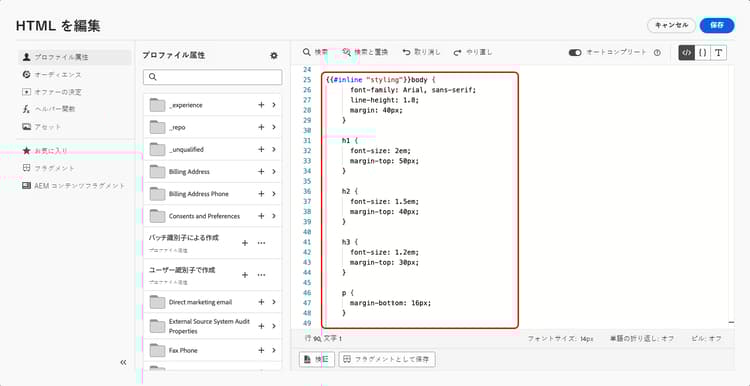The width and height of the screenshot is (750, 386).
Task: Click the profile attributes search field
Action: click(212, 77)
